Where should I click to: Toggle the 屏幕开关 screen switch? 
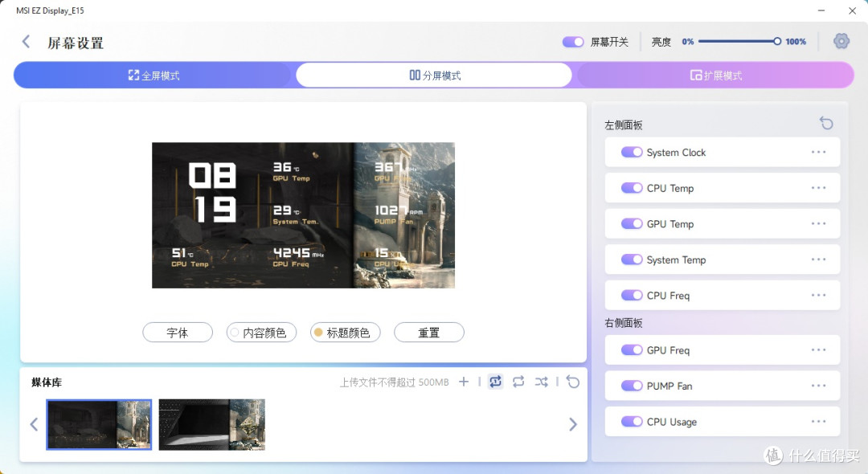[x=573, y=42]
